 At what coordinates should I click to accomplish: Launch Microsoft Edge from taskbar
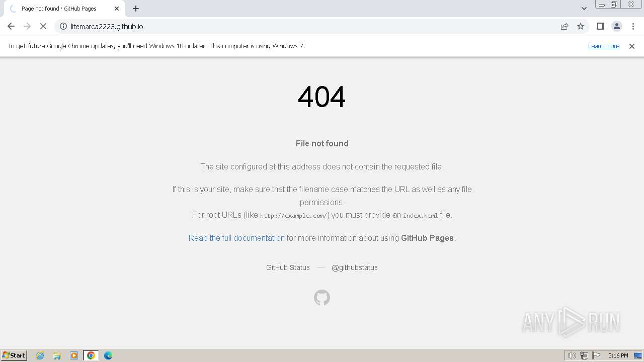108,355
